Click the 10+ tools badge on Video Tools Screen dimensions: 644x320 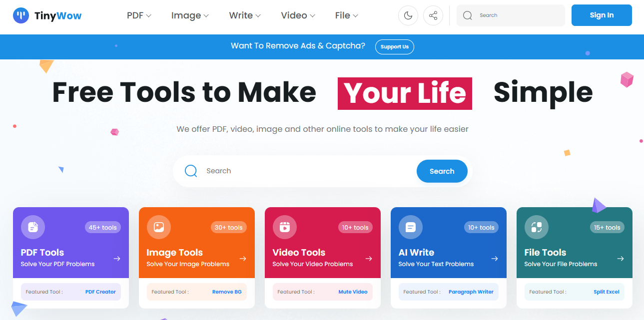click(355, 228)
